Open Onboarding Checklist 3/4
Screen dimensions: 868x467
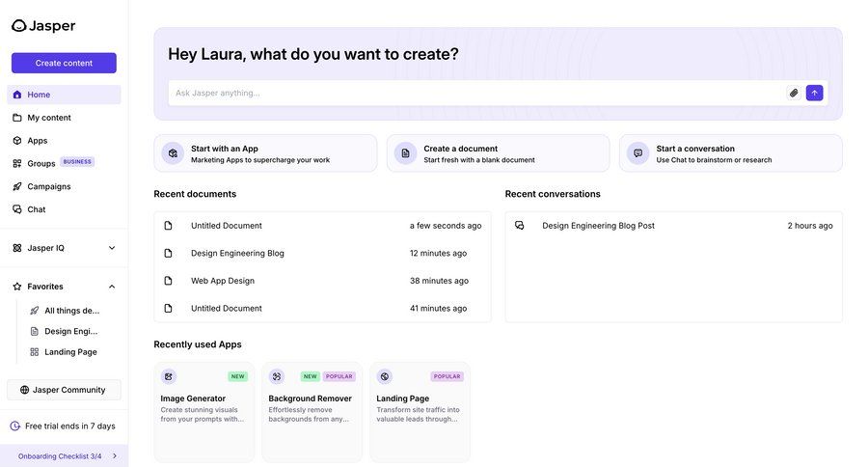pos(64,456)
